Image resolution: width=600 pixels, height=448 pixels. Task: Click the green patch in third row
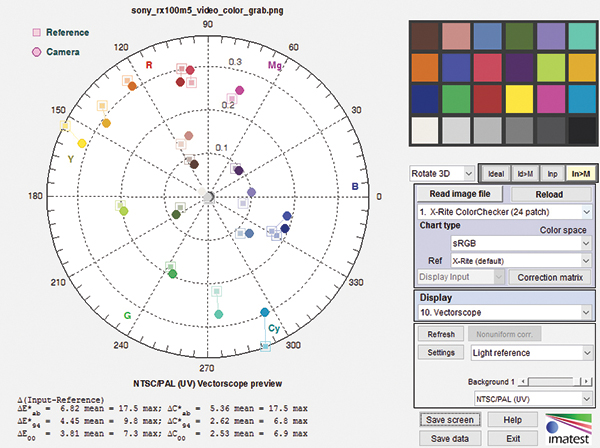tap(456, 99)
